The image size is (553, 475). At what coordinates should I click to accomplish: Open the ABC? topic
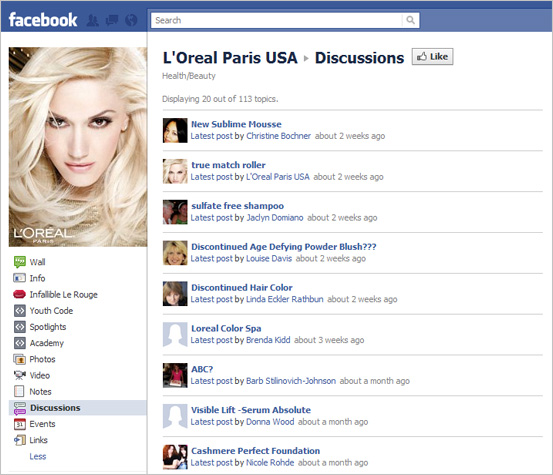coord(202,369)
